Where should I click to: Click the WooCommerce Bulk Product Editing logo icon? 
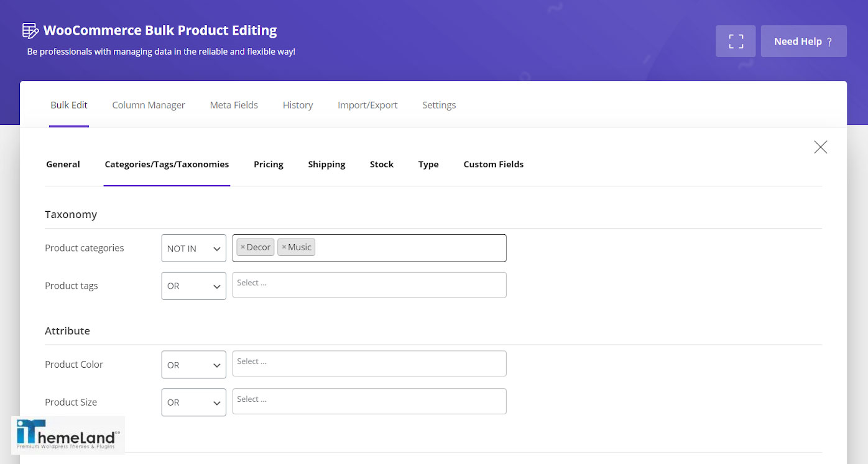[x=30, y=30]
